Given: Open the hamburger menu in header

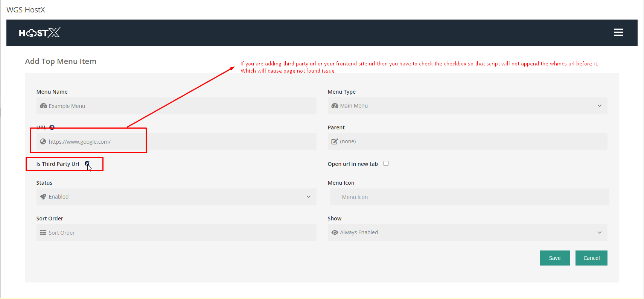Looking at the screenshot, I should [x=618, y=33].
